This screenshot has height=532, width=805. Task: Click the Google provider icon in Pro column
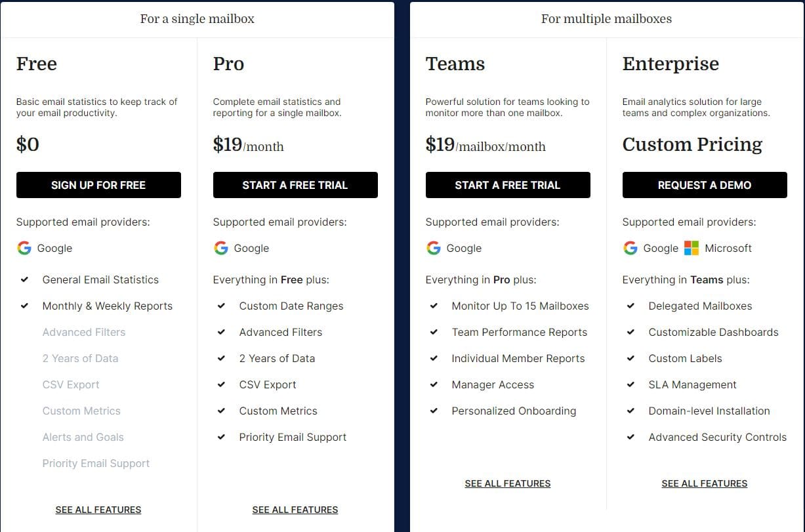click(x=220, y=248)
